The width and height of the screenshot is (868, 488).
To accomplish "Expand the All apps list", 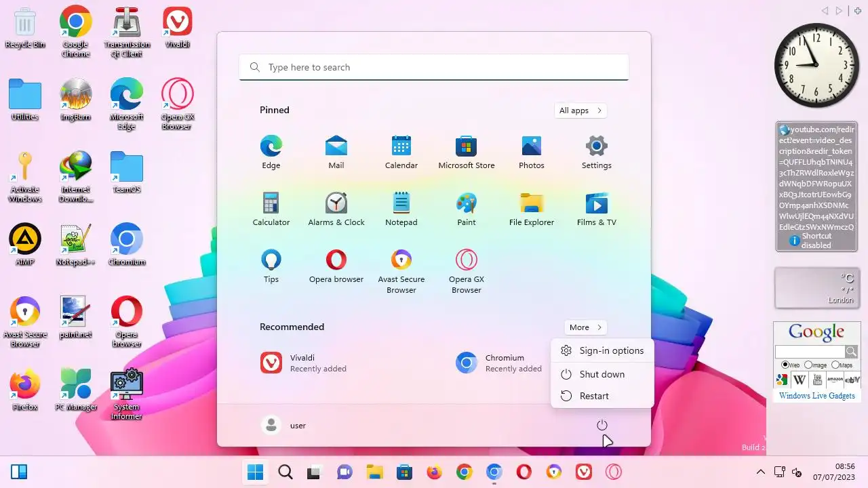I will pos(580,110).
